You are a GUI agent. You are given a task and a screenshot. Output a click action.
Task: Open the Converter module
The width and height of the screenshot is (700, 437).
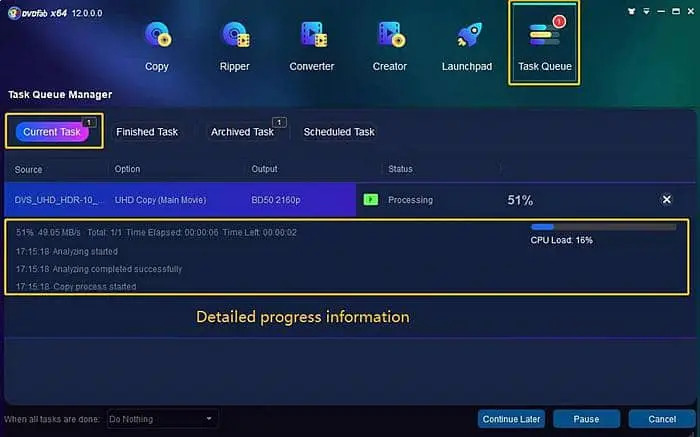click(312, 46)
